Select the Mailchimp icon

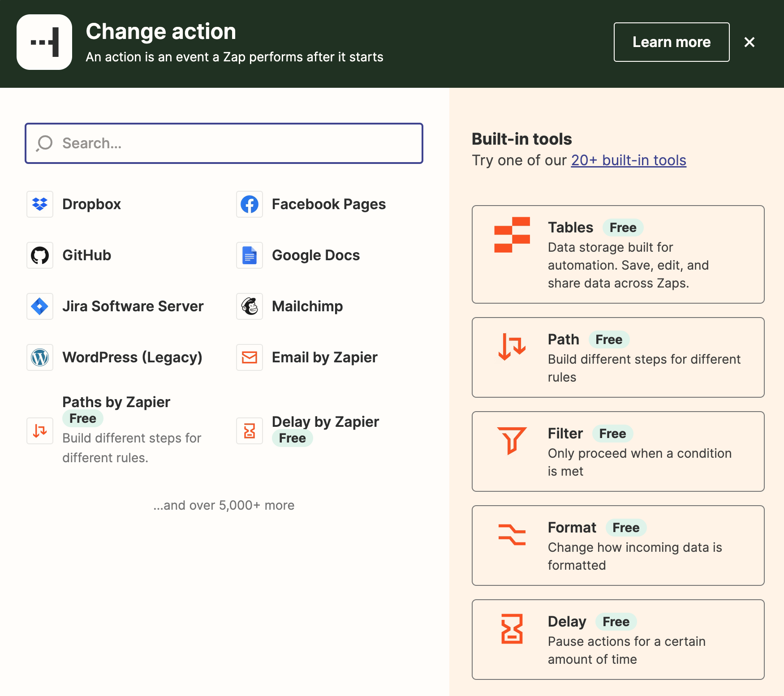point(250,306)
